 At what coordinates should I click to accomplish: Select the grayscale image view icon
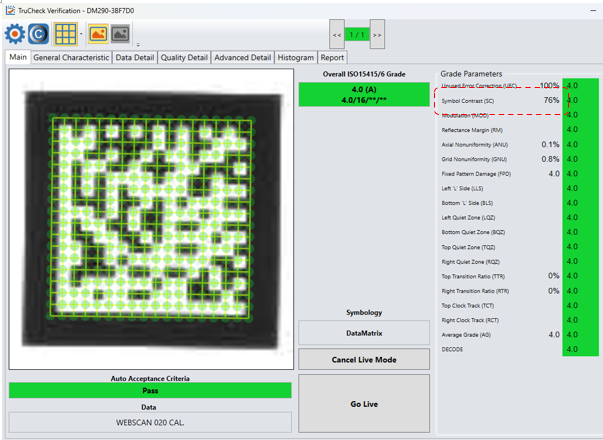pos(120,33)
